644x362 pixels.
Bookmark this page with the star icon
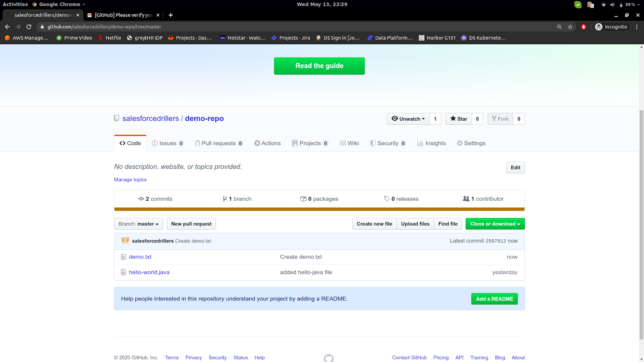click(x=570, y=27)
